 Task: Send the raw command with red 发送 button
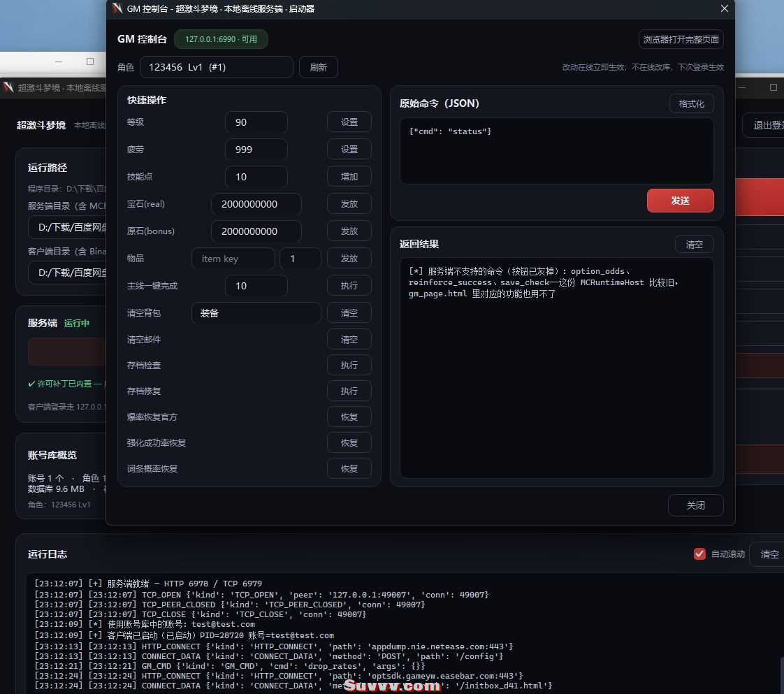[x=680, y=201]
